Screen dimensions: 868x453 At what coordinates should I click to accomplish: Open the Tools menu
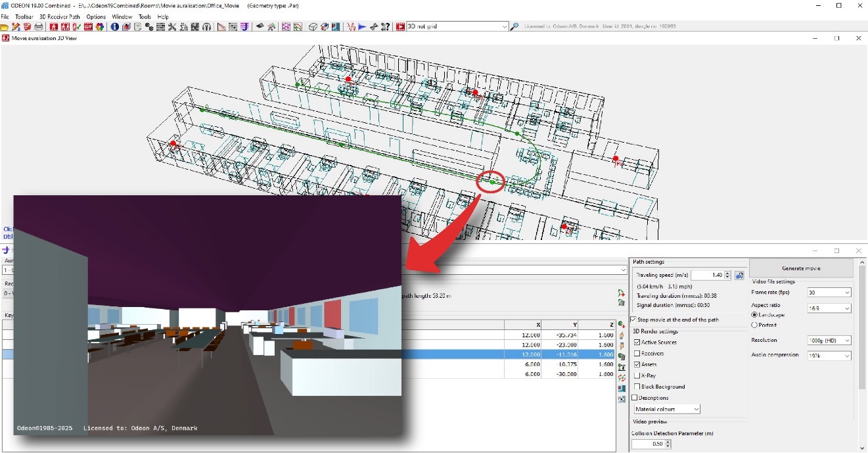point(145,16)
